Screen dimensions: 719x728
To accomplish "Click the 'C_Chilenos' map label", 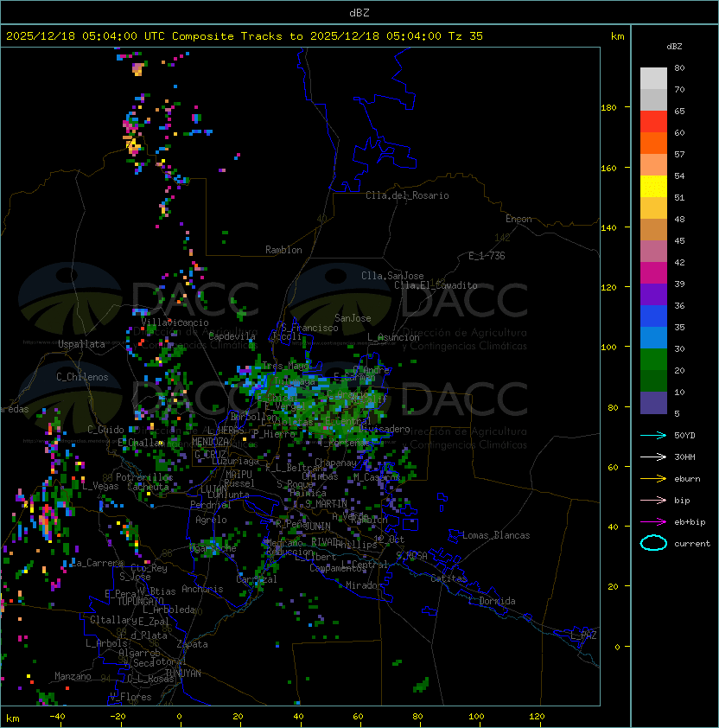I will [x=82, y=377].
